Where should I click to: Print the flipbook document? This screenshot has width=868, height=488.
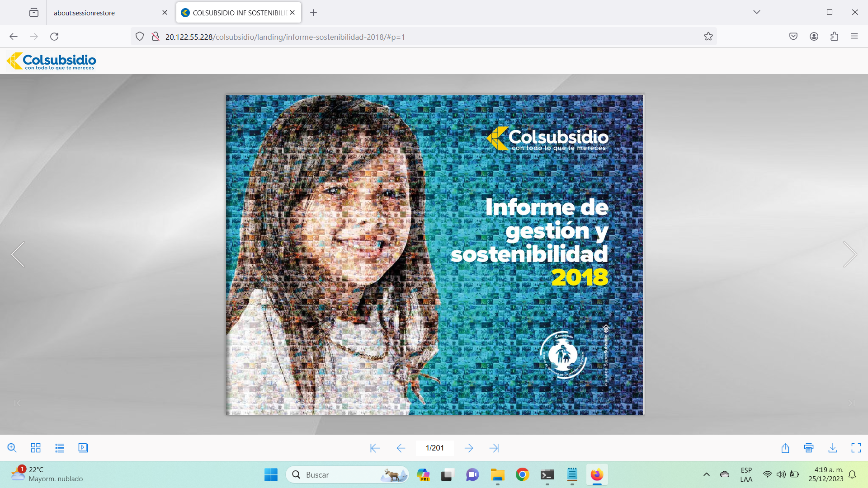click(x=809, y=448)
